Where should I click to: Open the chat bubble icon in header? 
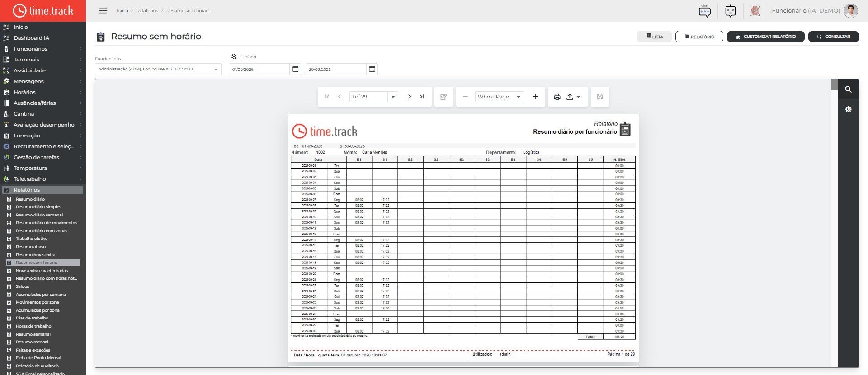point(704,11)
